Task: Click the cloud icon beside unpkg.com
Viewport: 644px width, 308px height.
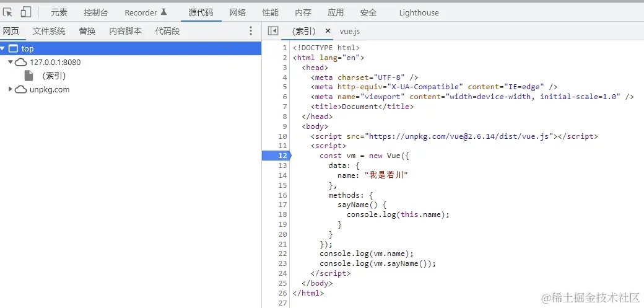Action: [21, 90]
